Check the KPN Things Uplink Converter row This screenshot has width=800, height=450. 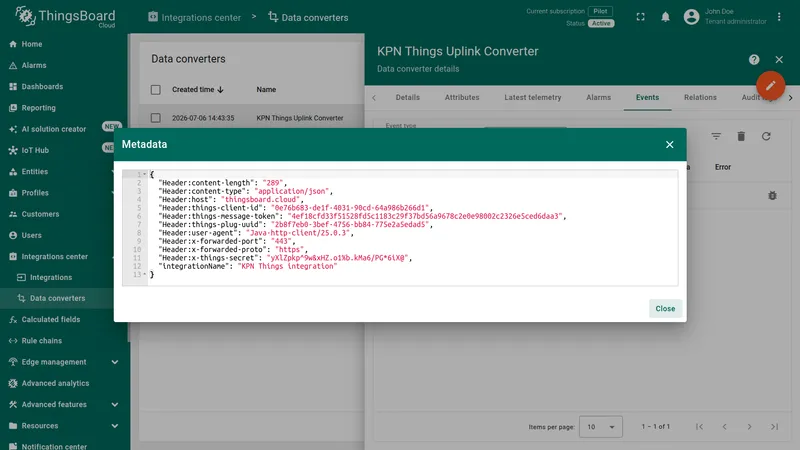[156, 118]
